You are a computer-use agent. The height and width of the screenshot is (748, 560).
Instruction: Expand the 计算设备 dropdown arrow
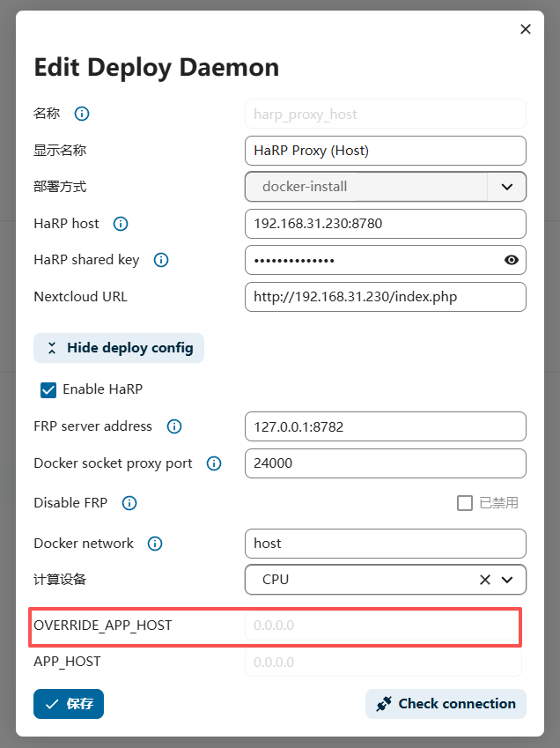507,580
